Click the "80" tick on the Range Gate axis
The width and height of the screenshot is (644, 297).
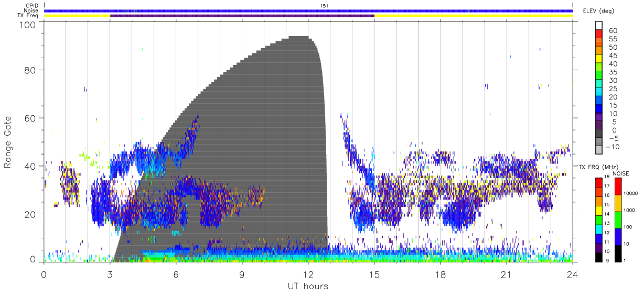point(30,70)
